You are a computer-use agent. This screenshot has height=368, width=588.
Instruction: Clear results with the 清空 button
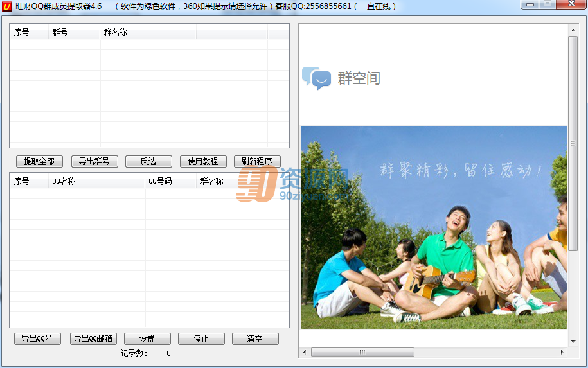coord(255,338)
